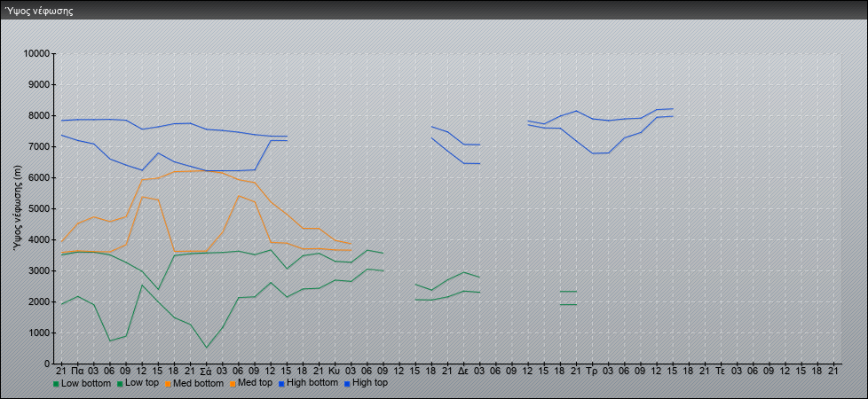
Task: Click the green swatch beside Low top
Action: click(x=120, y=384)
